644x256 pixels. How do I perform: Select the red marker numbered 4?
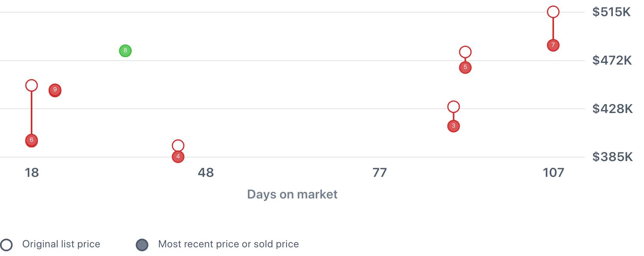178,157
